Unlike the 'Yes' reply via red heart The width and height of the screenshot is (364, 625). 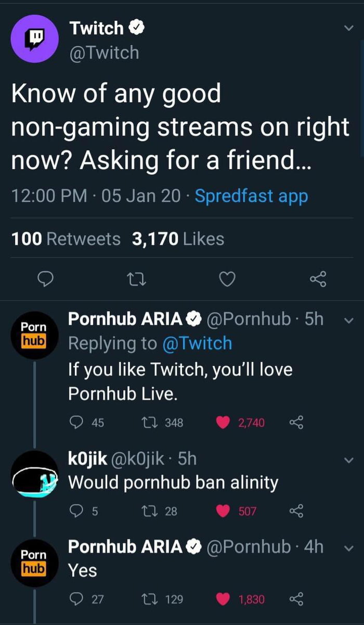pyautogui.click(x=224, y=599)
